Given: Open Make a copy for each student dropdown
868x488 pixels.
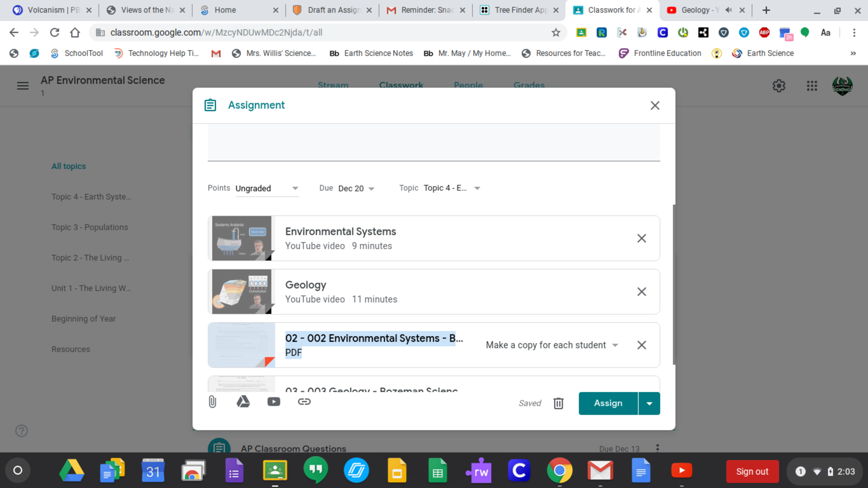Looking at the screenshot, I should tap(552, 345).
